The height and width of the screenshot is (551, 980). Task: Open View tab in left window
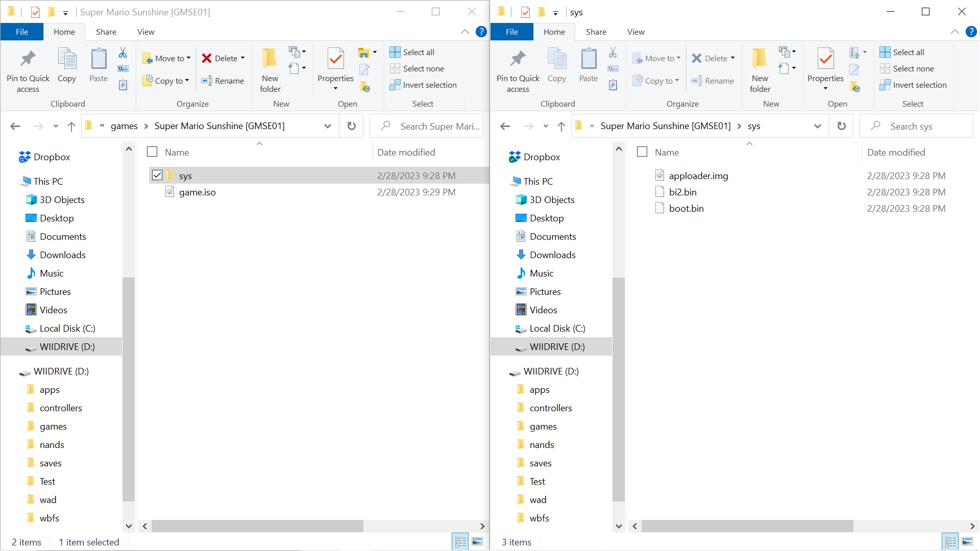pos(146,32)
